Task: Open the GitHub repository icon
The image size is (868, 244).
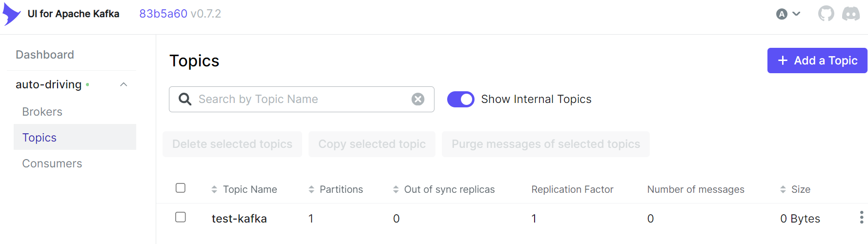Action: 826,14
